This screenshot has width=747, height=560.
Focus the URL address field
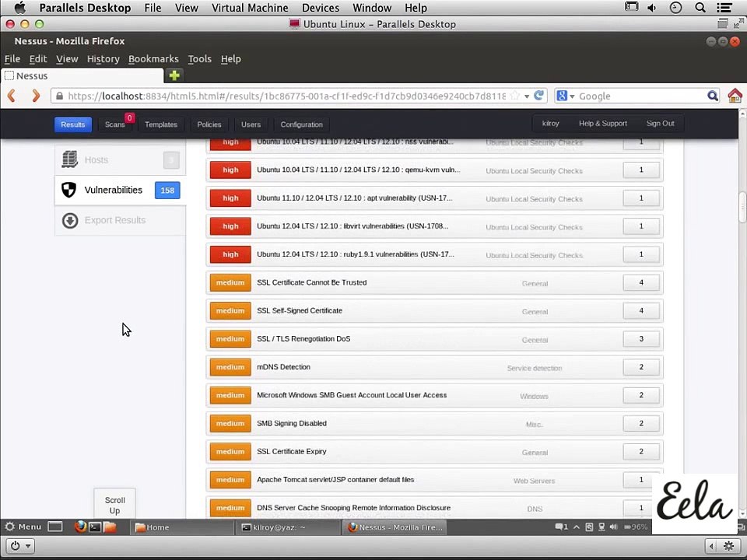coord(286,96)
